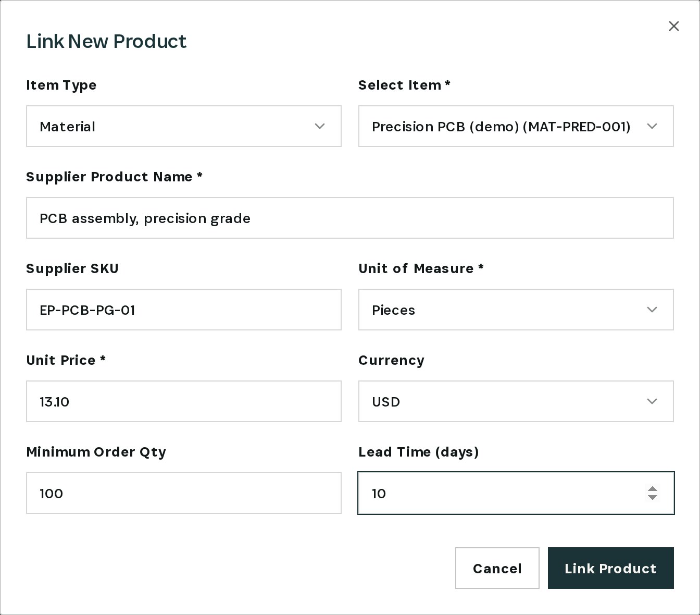Submit with the Link Product button

tap(611, 568)
